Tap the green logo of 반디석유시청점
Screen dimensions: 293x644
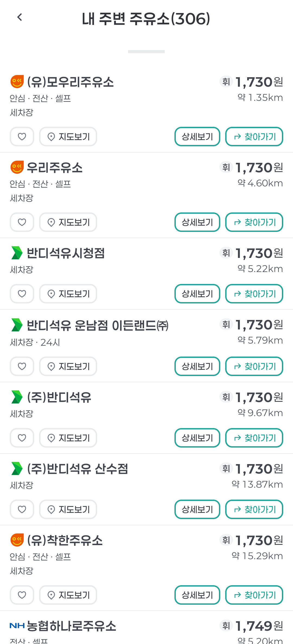point(17,253)
